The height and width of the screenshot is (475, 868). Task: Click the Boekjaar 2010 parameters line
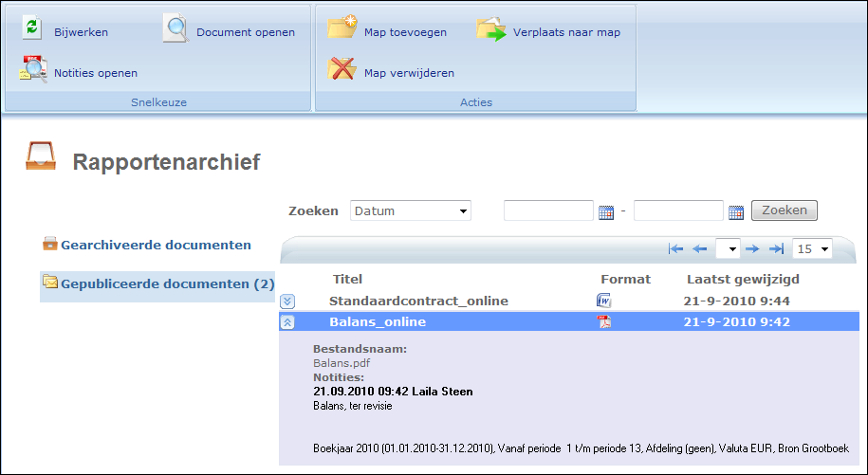pos(582,448)
